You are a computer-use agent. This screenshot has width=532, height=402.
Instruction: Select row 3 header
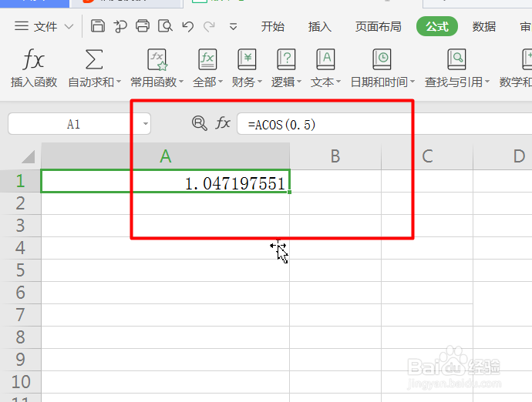point(20,226)
